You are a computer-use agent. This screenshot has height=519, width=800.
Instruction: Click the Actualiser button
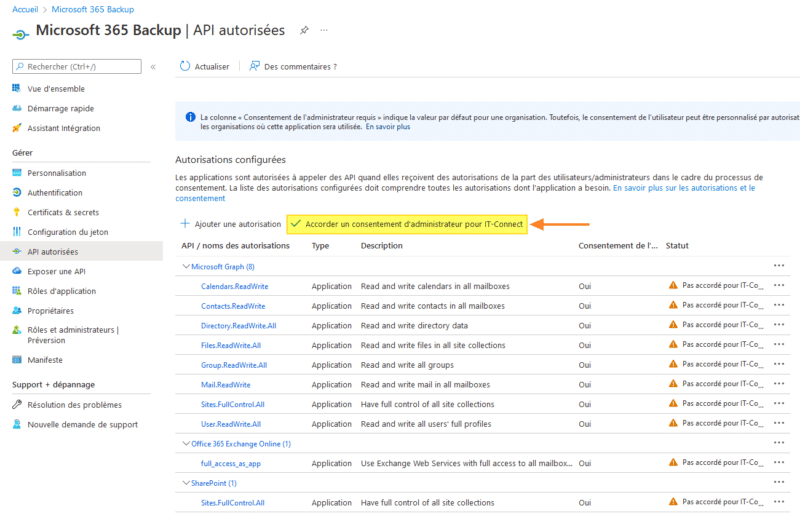point(205,67)
